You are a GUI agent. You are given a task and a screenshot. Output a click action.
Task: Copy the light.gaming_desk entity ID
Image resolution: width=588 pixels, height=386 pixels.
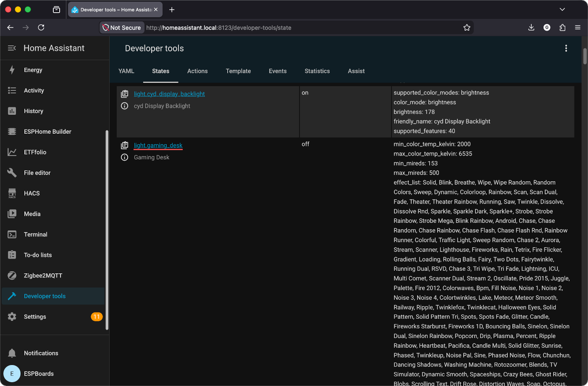coord(124,145)
